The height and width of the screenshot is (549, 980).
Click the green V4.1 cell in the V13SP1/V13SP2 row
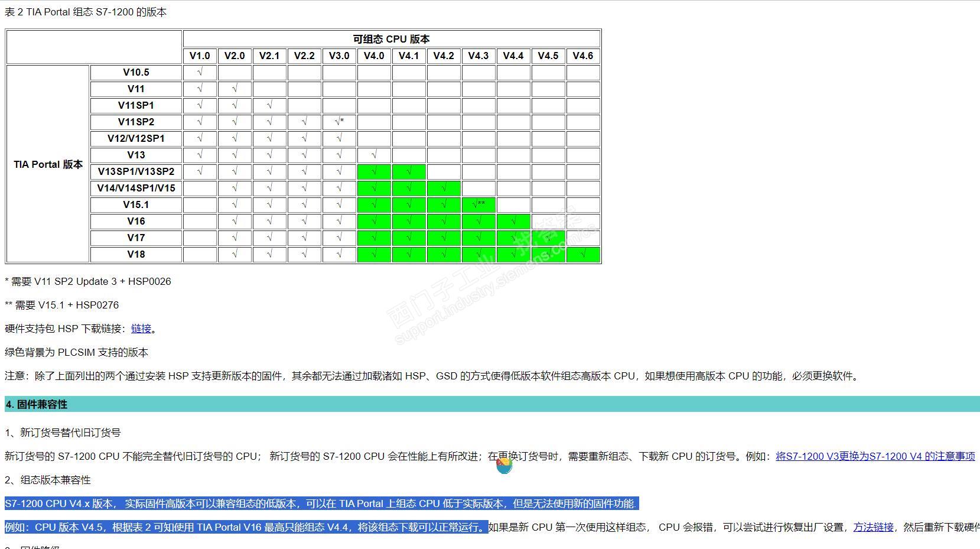409,172
